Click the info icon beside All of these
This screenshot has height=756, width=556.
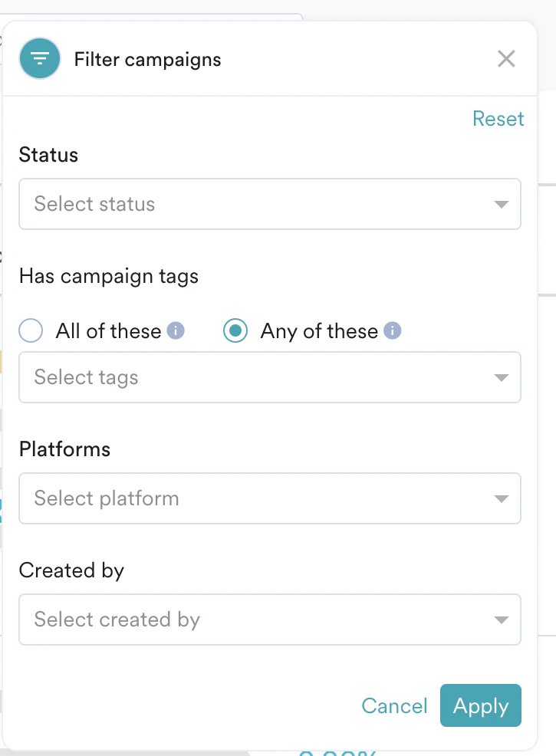coord(175,330)
